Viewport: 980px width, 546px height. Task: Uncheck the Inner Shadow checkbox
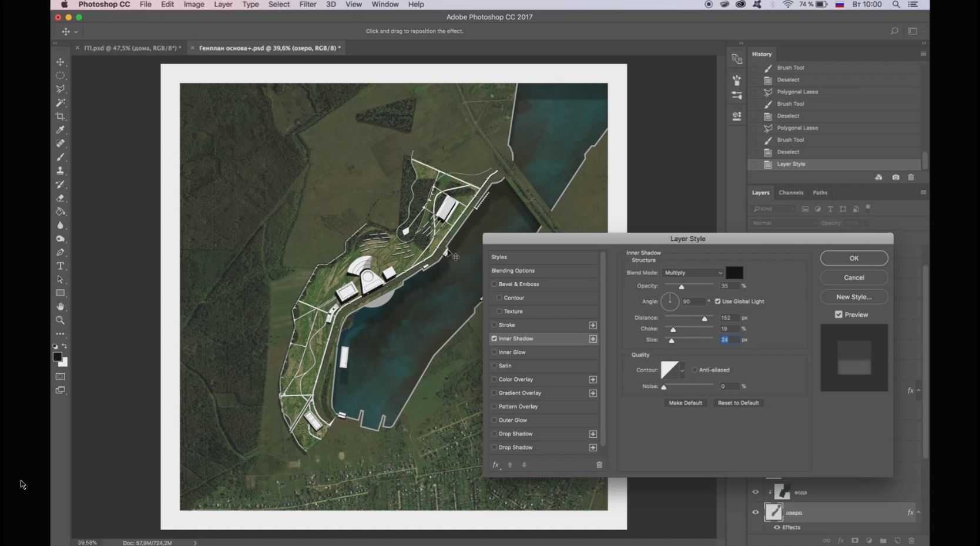click(494, 339)
